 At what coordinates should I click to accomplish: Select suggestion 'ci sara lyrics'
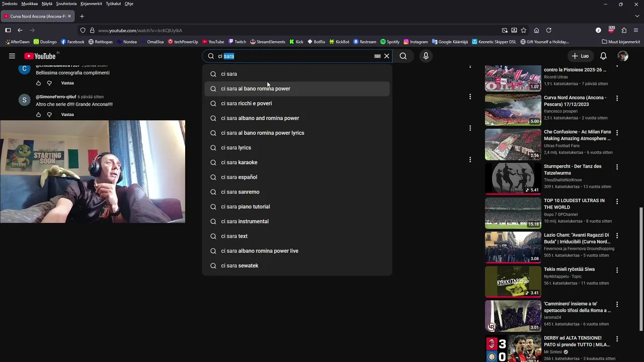pos(297,148)
